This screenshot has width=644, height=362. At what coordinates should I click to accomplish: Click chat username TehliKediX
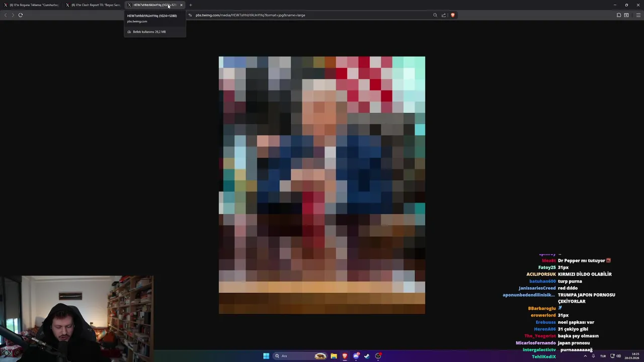pos(544,356)
